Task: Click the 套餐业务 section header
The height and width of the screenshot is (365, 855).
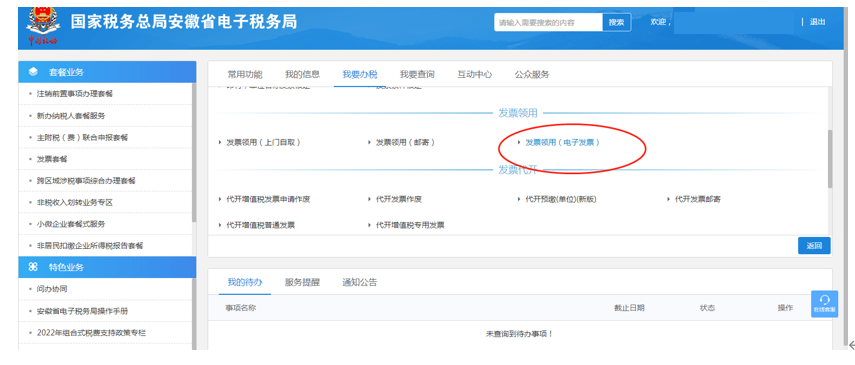Action: click(107, 72)
